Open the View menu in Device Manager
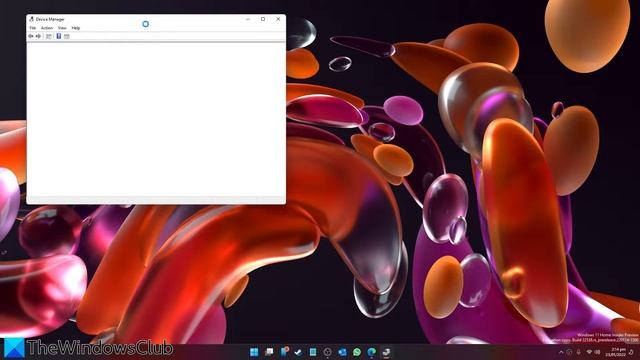The width and height of the screenshot is (640, 360). (x=62, y=28)
